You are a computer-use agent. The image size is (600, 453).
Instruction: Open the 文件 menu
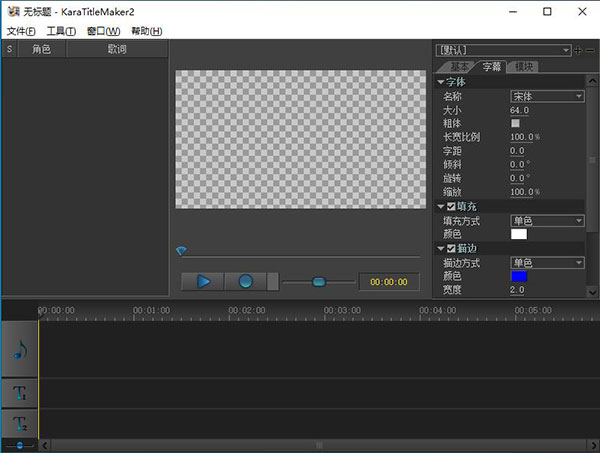[x=20, y=31]
